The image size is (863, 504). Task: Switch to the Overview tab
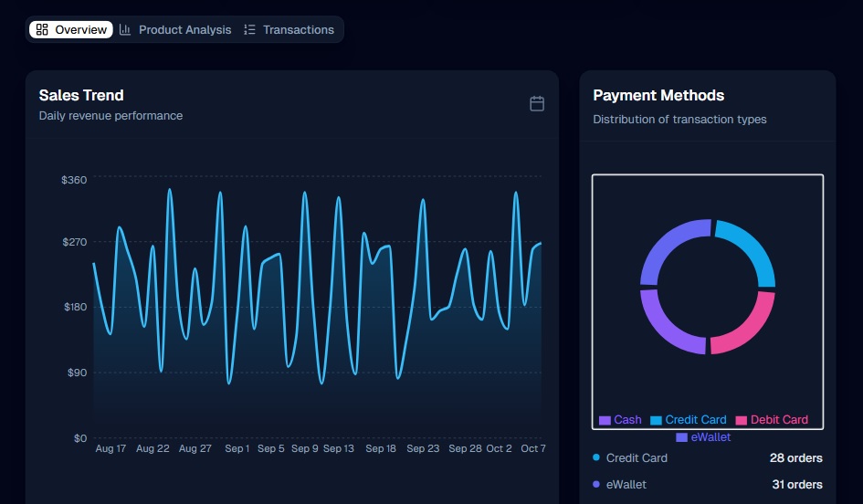point(71,30)
